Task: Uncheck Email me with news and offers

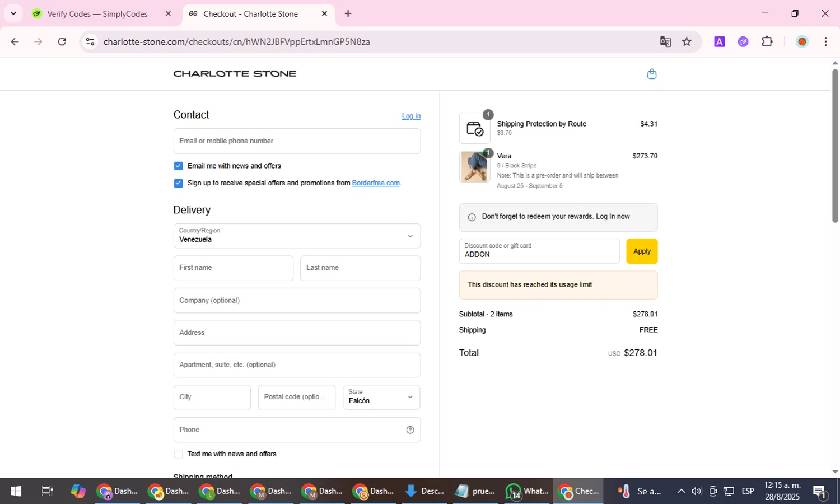Action: coord(178,166)
